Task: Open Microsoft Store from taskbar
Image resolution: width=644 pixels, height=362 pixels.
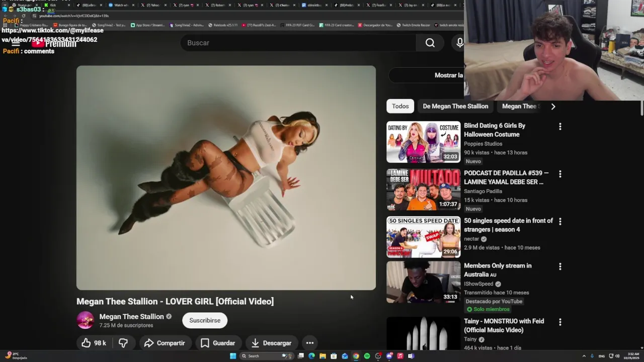Action: tap(334, 356)
